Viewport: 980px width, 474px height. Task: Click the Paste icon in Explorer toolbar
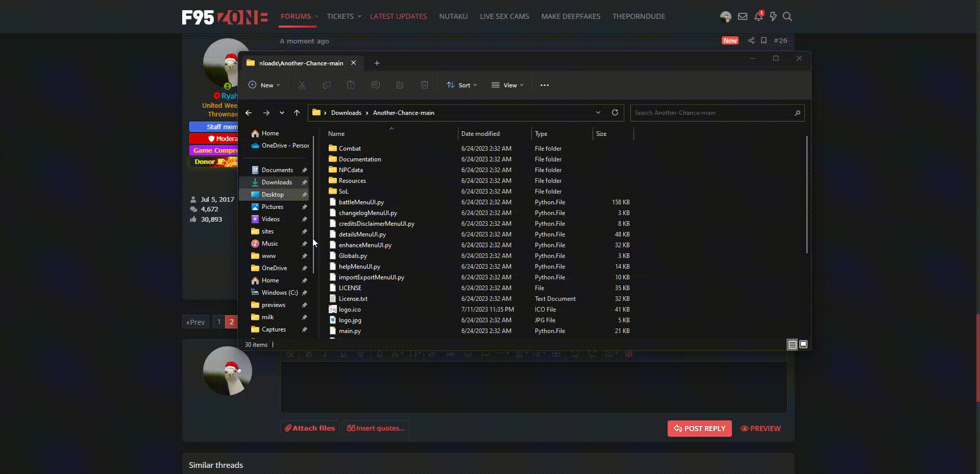click(351, 85)
